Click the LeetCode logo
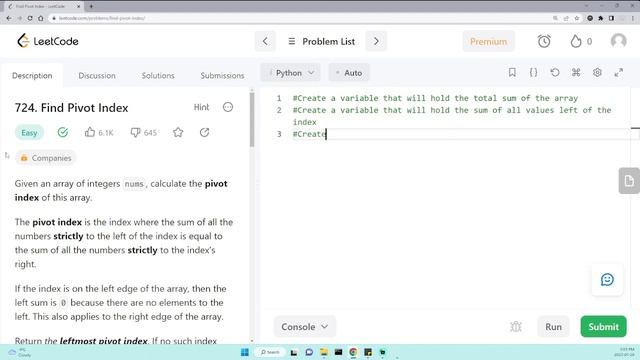Image resolution: width=640 pixels, height=360 pixels. [48, 41]
